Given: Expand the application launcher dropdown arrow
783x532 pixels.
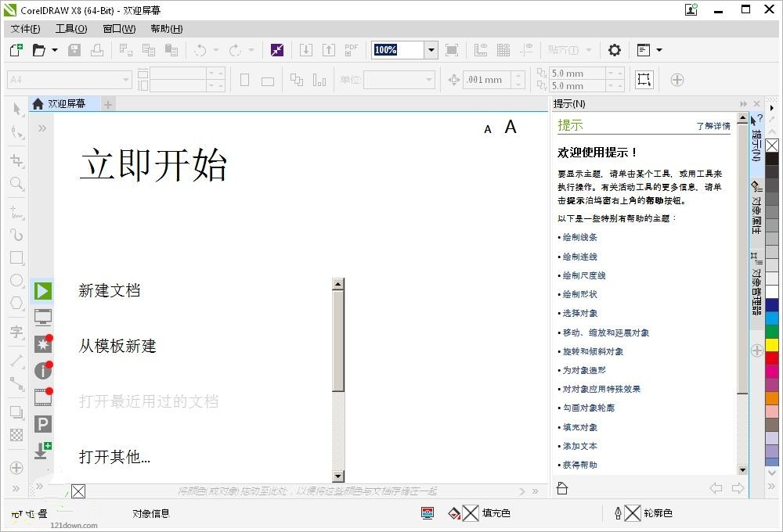Looking at the screenshot, I should click(x=659, y=50).
